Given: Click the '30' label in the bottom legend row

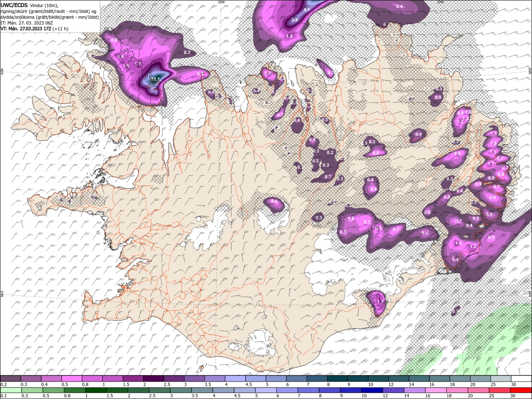Looking at the screenshot, I should pyautogui.click(x=514, y=396).
